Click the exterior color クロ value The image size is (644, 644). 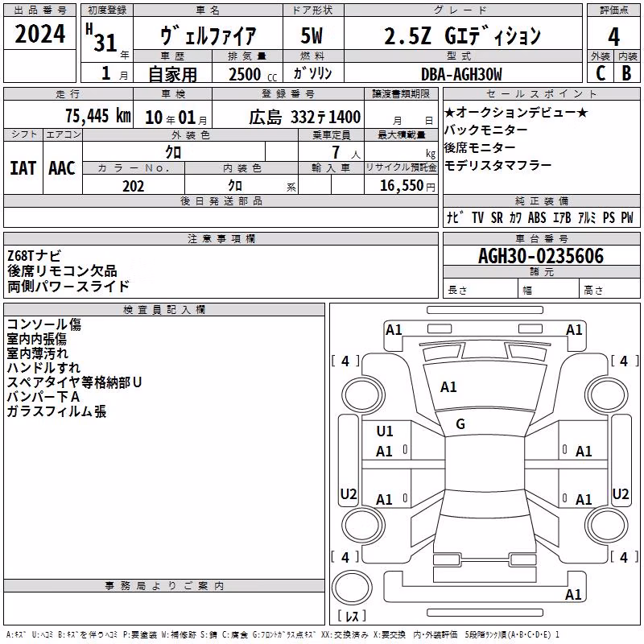173,152
